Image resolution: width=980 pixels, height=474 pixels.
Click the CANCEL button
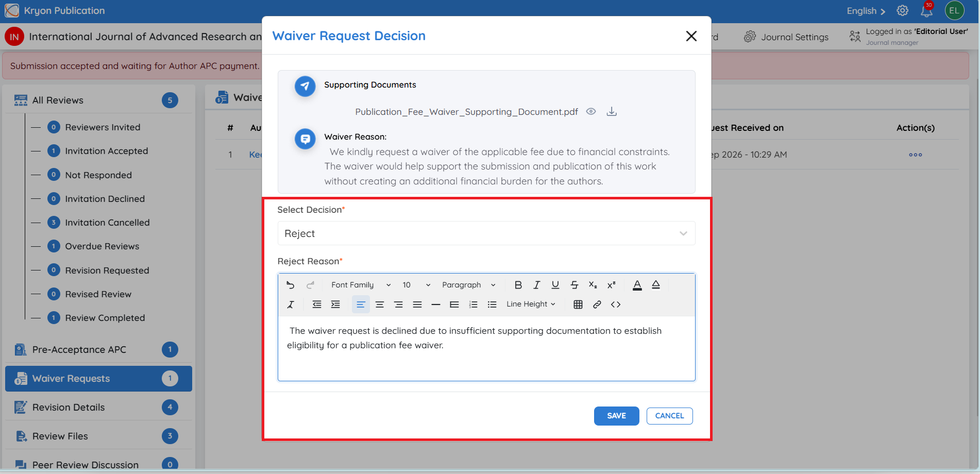click(669, 416)
